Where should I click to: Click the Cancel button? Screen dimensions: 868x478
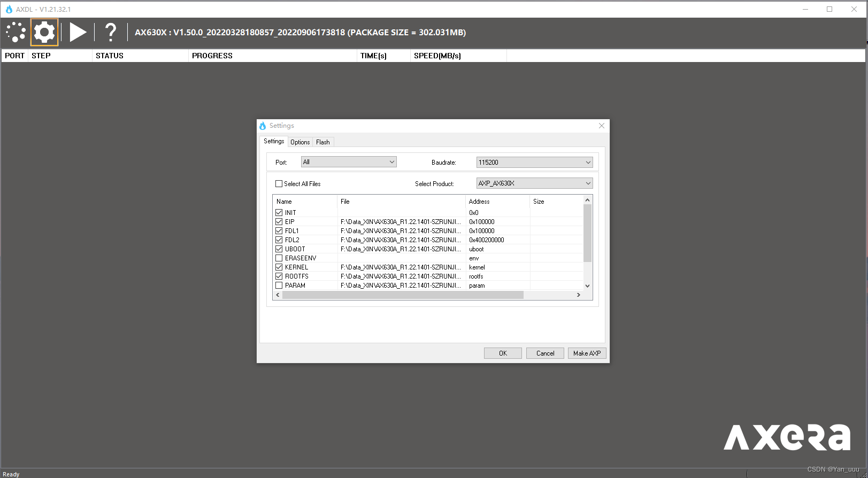[545, 353]
